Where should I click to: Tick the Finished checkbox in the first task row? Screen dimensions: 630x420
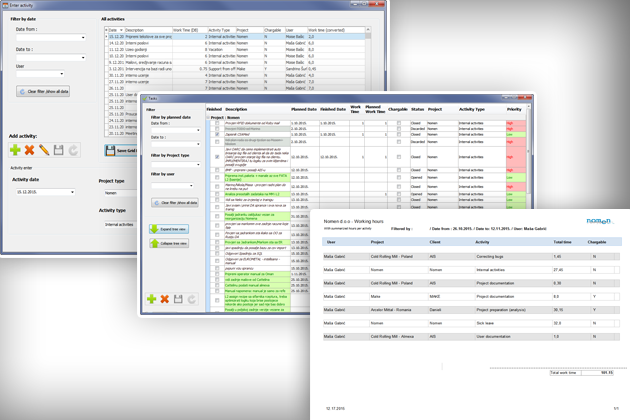pos(216,124)
